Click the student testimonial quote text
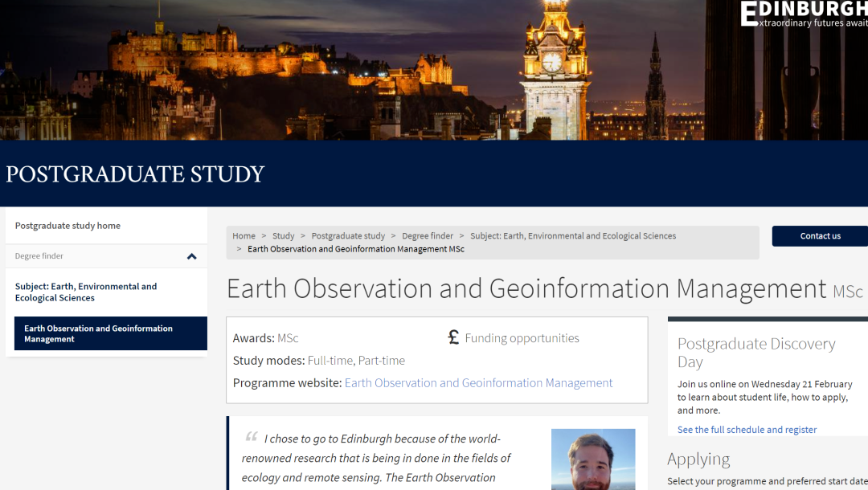This screenshot has height=490, width=868. coord(376,458)
